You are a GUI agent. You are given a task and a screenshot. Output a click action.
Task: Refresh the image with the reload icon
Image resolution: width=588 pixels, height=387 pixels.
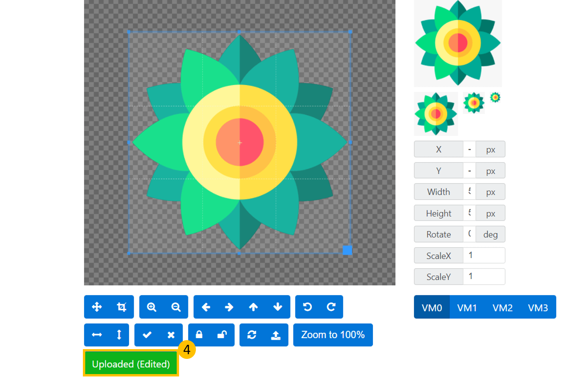pyautogui.click(x=252, y=335)
